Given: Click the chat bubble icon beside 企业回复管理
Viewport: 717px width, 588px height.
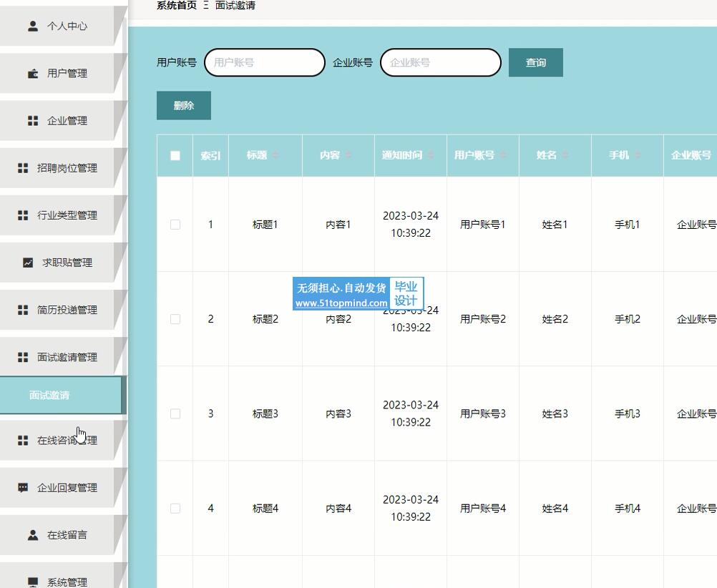Looking at the screenshot, I should 23,488.
